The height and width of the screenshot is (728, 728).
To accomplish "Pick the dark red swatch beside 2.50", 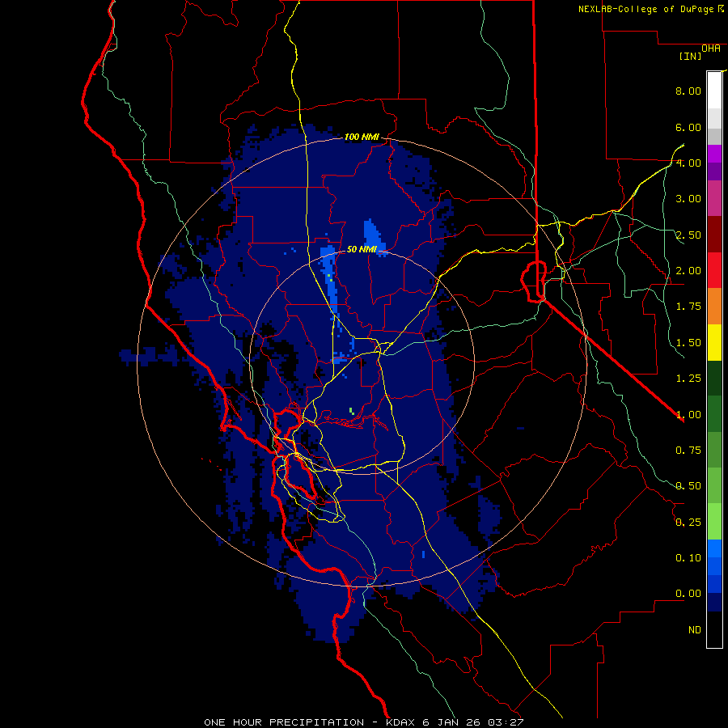I will (714, 235).
